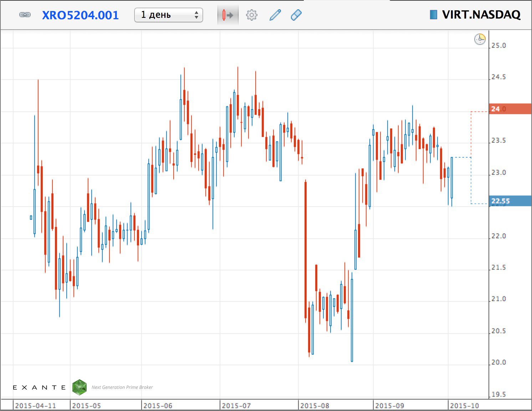Click the blue swatch beside VIRT.NASDAQ

click(x=433, y=15)
